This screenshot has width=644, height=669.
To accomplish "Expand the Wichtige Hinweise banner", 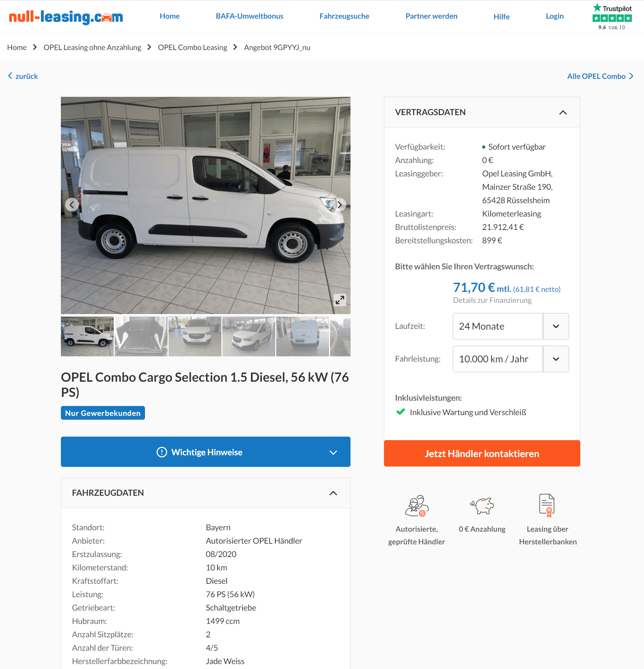I will [x=206, y=452].
